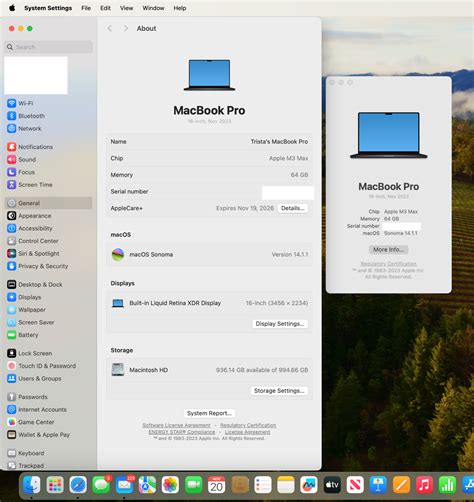Open Screen Time settings
474x502 pixels.
click(30, 185)
